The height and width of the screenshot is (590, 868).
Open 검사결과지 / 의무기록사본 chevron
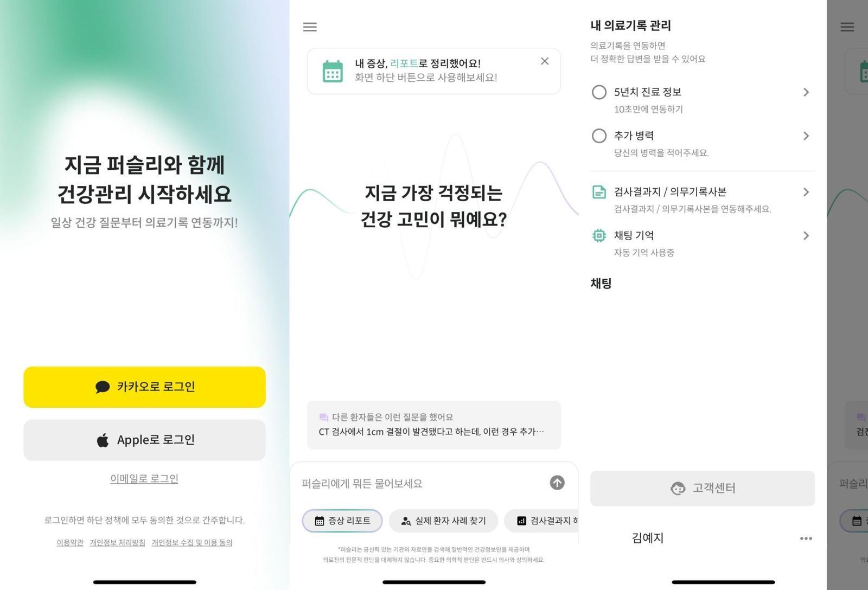click(x=806, y=192)
